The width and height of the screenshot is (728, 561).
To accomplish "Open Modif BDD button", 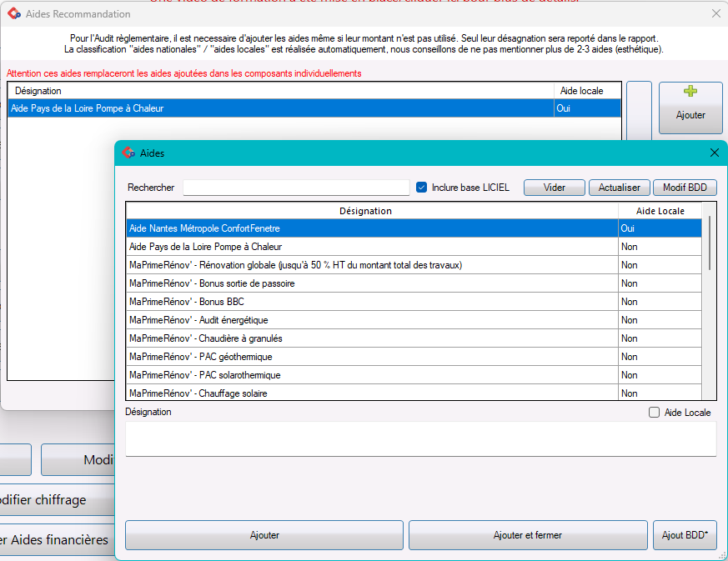I will [685, 188].
